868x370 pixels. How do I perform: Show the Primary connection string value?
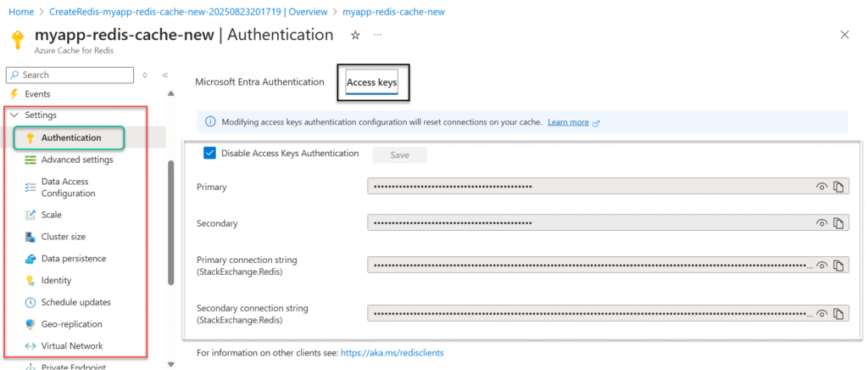[822, 265]
